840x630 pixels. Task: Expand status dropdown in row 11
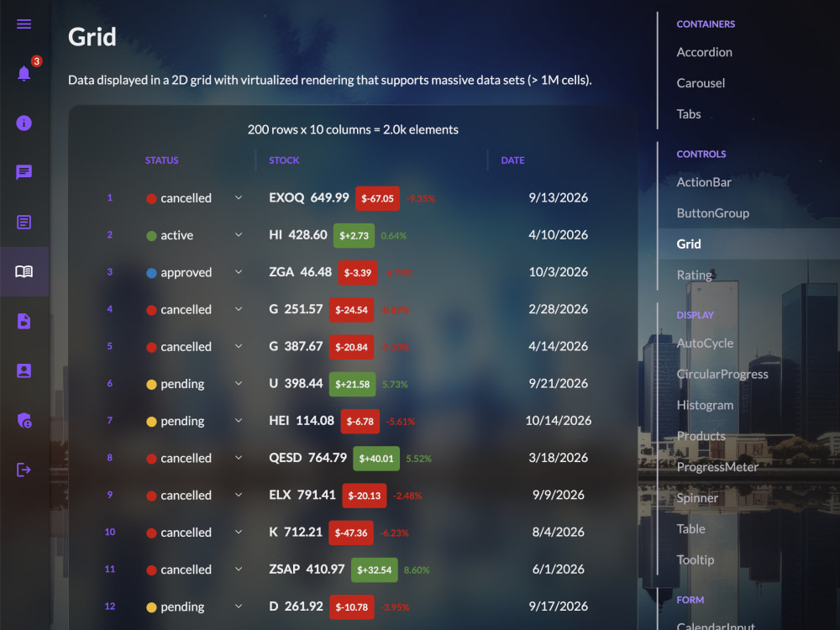coord(239,569)
